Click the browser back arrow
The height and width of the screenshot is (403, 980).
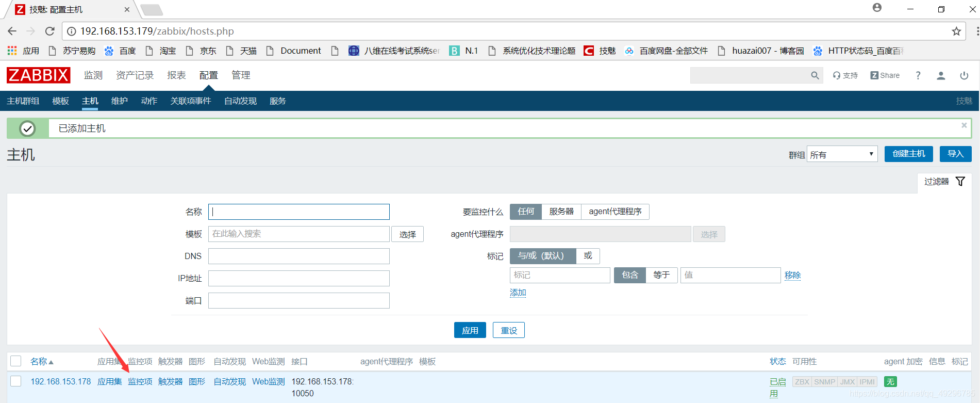[x=12, y=31]
